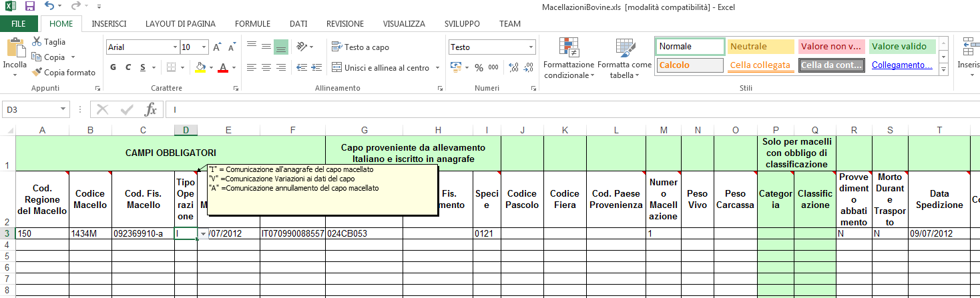Align text left
The width and height of the screenshot is (980, 298).
coord(252,67)
